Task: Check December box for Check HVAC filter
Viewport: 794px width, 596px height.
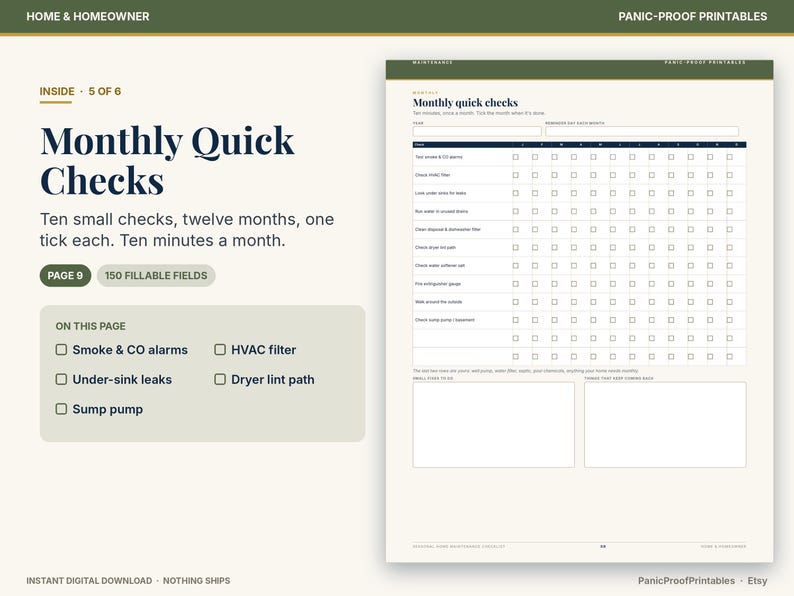Action: coord(730,175)
